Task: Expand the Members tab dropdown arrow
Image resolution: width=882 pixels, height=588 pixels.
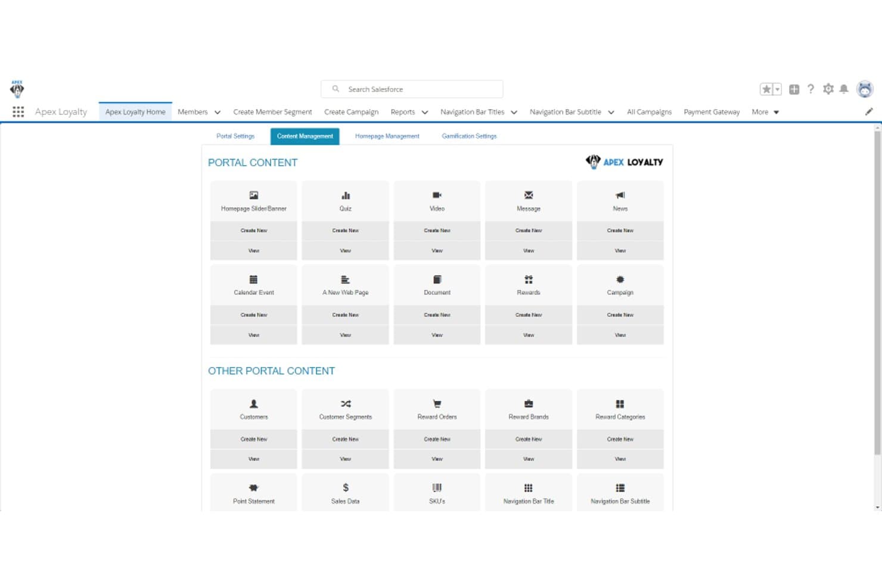Action: [218, 112]
